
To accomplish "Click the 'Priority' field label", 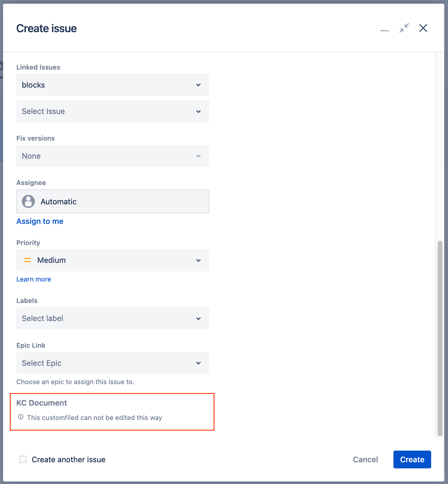I will 28,243.
